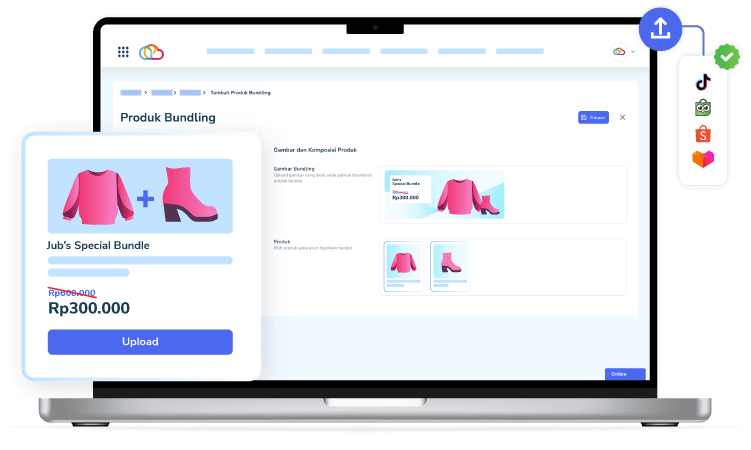Click the blue Simpan save button
The height and width of the screenshot is (450, 751).
coord(594,117)
